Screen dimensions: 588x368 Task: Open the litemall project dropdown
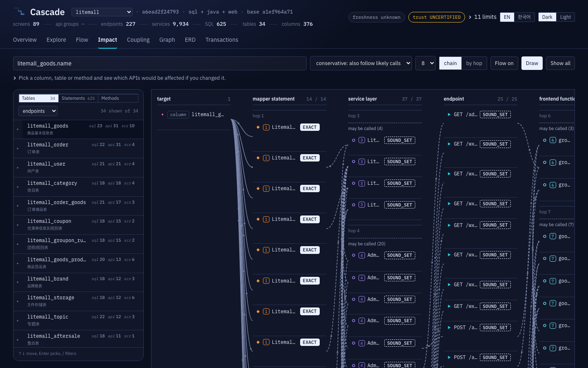pos(102,12)
